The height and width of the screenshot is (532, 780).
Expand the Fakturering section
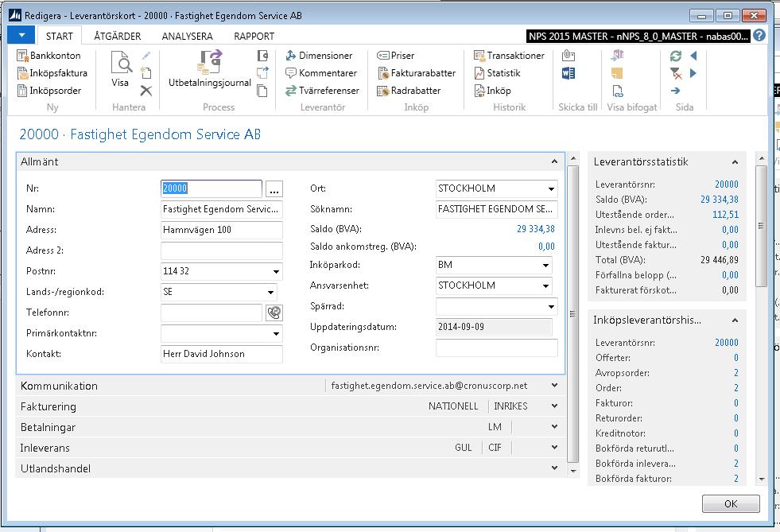click(x=554, y=406)
